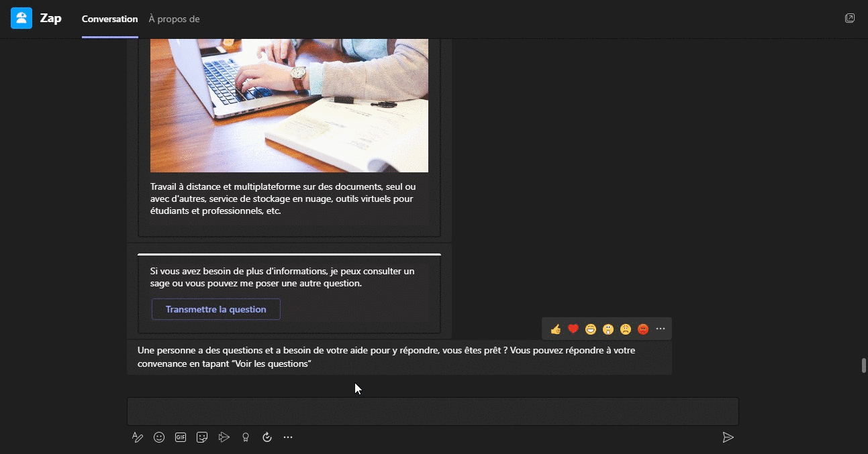868x454 pixels.
Task: Click the circular arrow icon in compose toolbar
Action: tap(267, 437)
